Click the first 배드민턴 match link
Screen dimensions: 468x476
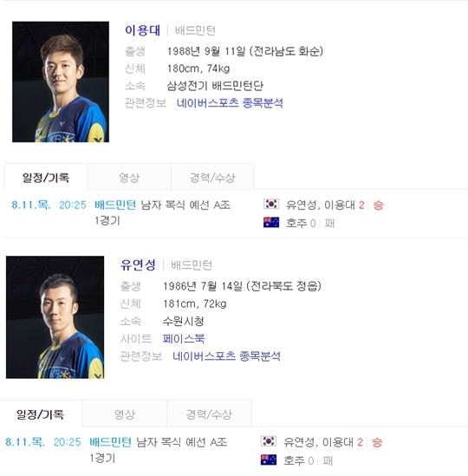(115, 205)
